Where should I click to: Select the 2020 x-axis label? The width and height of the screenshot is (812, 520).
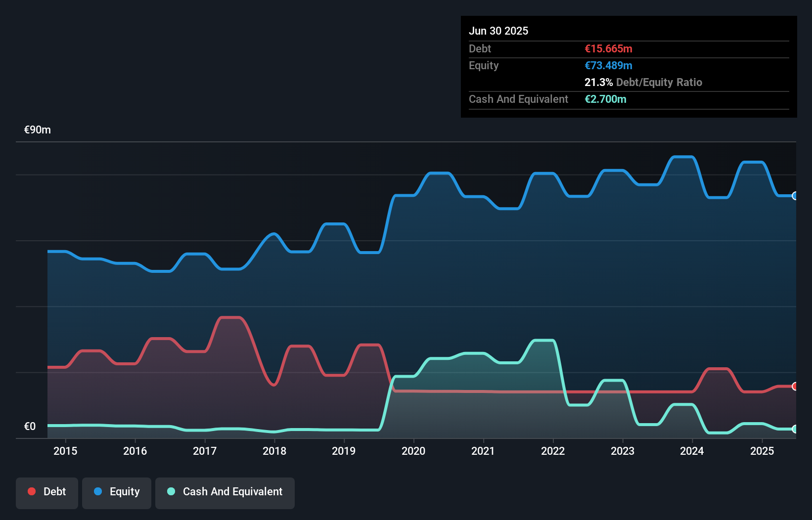(x=413, y=451)
